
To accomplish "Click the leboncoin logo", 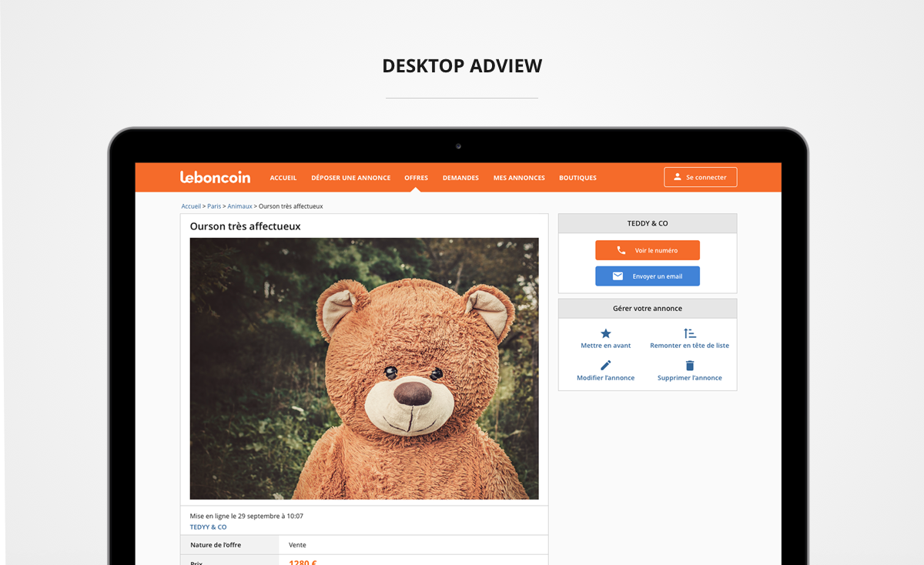I will tap(215, 177).
